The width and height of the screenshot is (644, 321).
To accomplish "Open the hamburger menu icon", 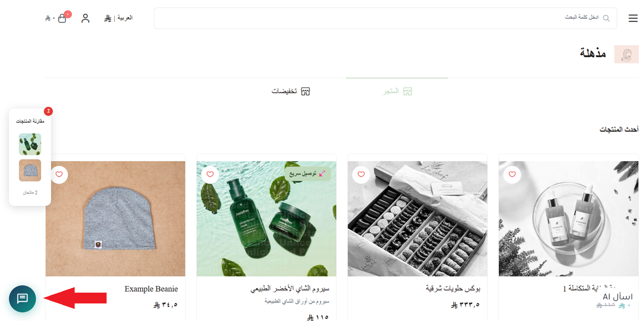I will click(633, 18).
